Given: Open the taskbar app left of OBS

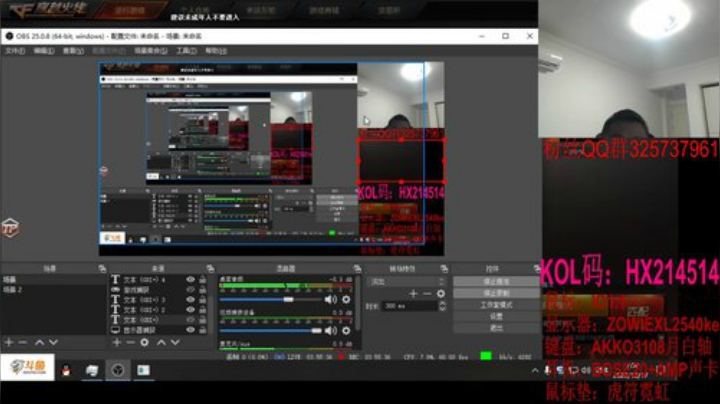Looking at the screenshot, I should (x=92, y=370).
